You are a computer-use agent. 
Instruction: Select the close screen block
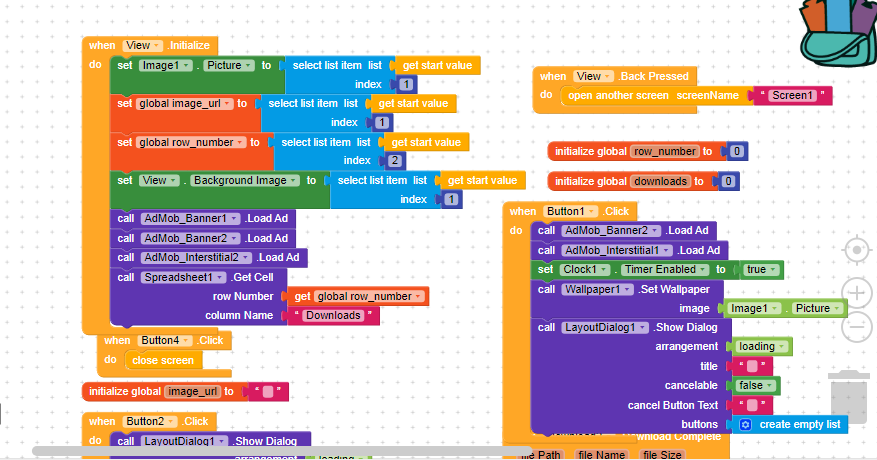coord(163,360)
